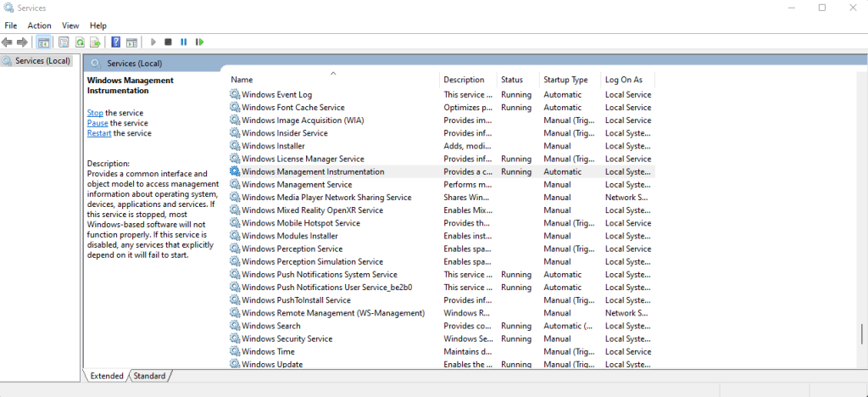This screenshot has height=397, width=868.
Task: Select Windows Push Notifications User Service_be2b0
Action: 442,288
